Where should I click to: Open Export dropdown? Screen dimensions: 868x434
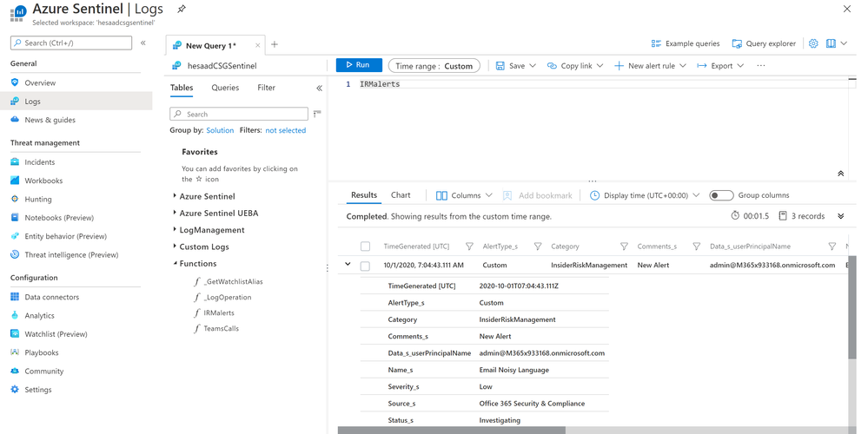pyautogui.click(x=720, y=66)
